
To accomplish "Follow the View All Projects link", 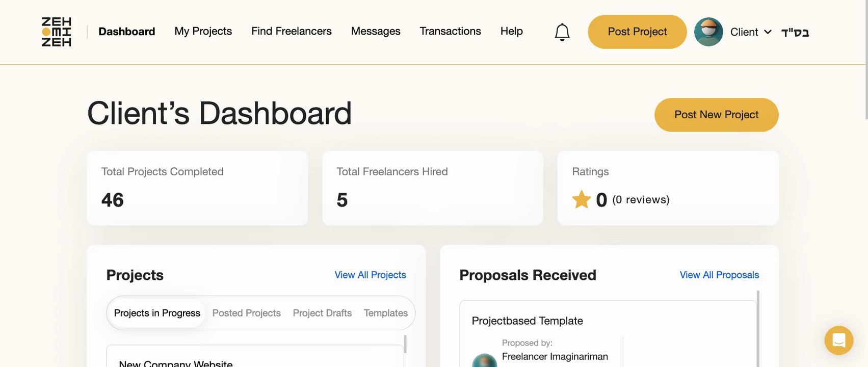I will click(x=370, y=275).
